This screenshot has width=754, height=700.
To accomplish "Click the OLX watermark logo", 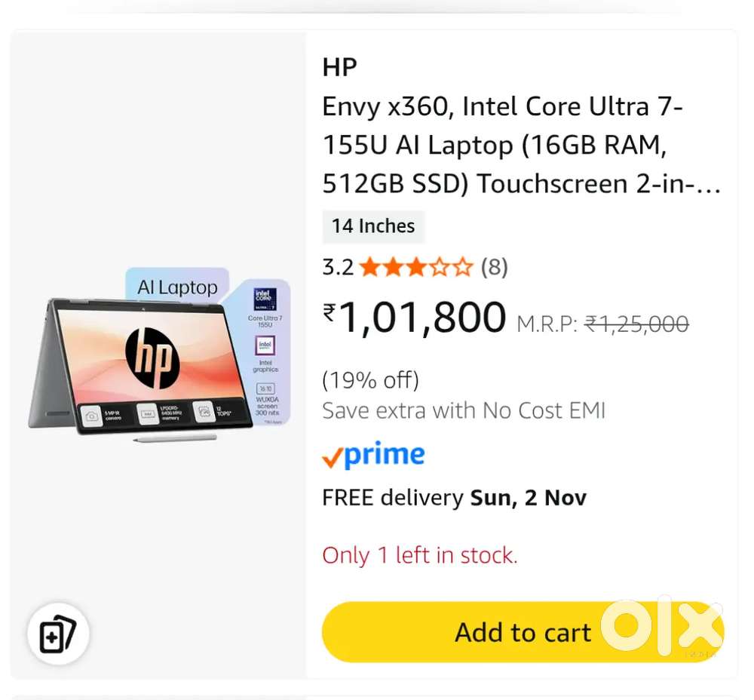I will [662, 625].
